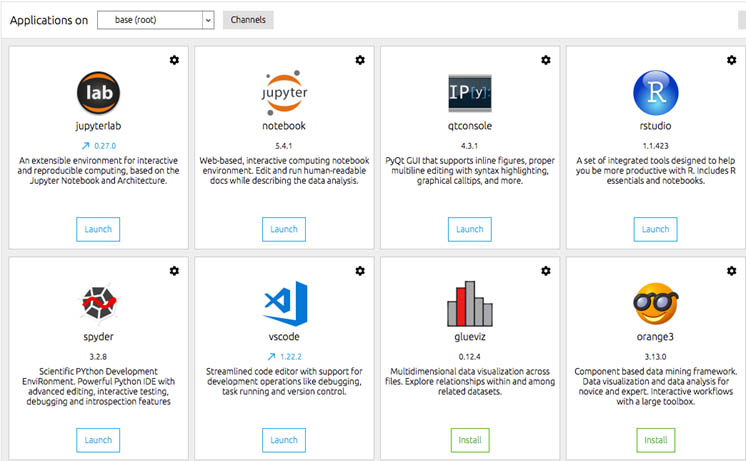Open the jupyterlab card gear settings
This screenshot has width=746, height=461.
(174, 60)
